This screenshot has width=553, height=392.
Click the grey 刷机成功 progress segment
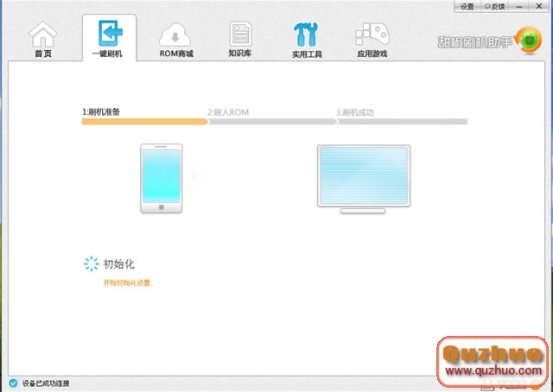click(x=402, y=122)
